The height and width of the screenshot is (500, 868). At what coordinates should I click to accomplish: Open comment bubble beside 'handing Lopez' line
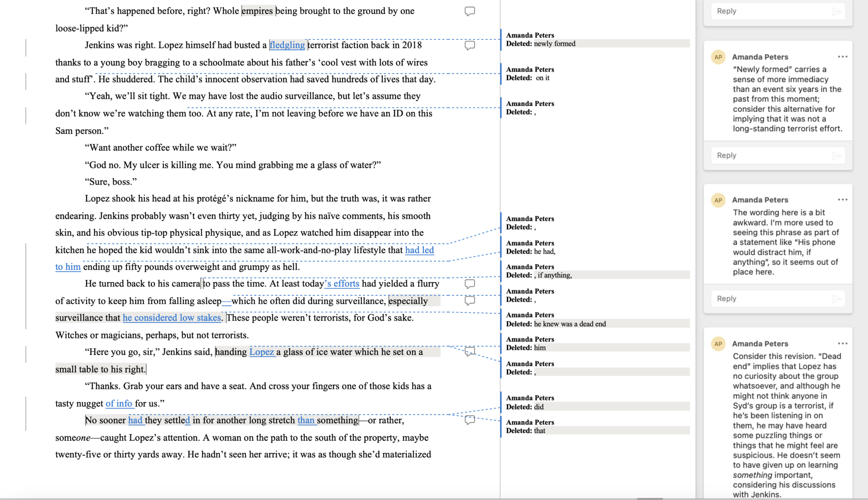click(470, 351)
